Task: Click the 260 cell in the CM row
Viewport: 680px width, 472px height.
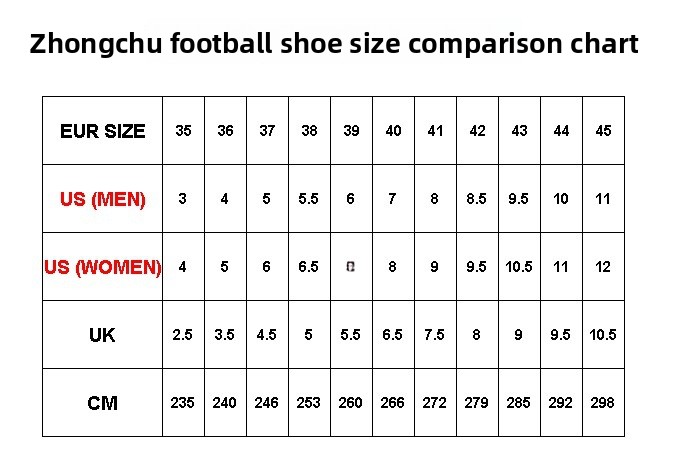Action: click(351, 403)
